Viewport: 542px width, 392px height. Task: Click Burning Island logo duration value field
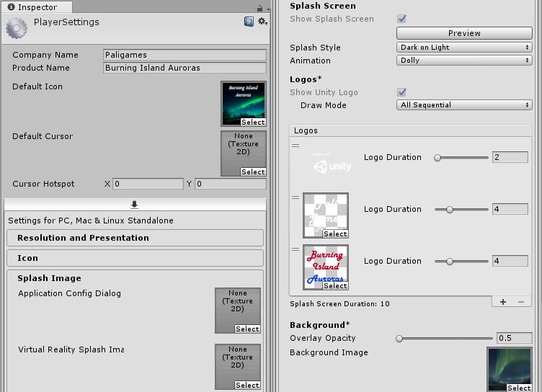[x=510, y=261]
